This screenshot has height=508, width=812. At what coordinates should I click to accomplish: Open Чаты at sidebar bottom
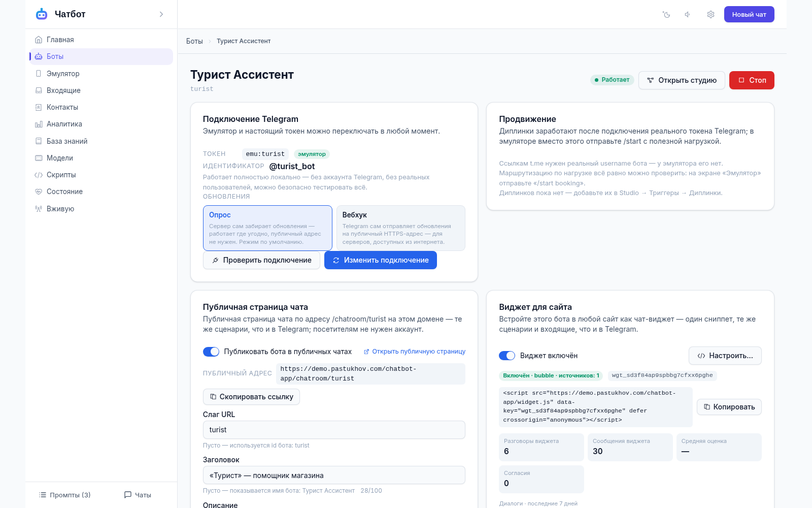pyautogui.click(x=138, y=495)
